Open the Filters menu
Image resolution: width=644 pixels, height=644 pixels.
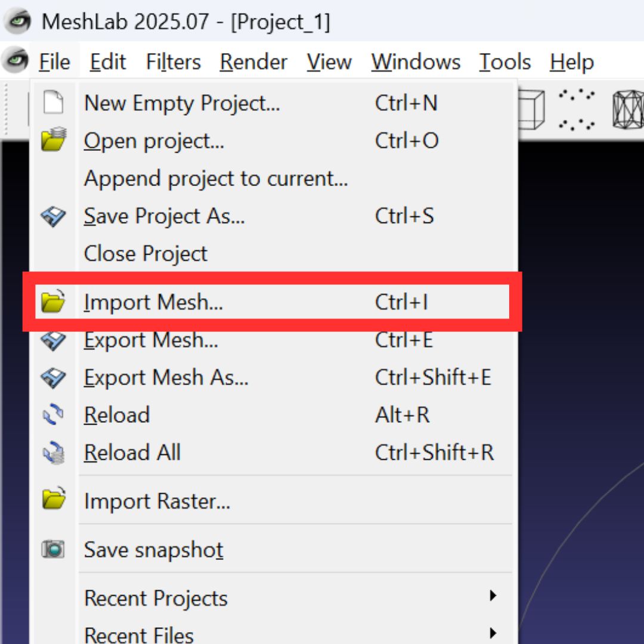point(172,61)
